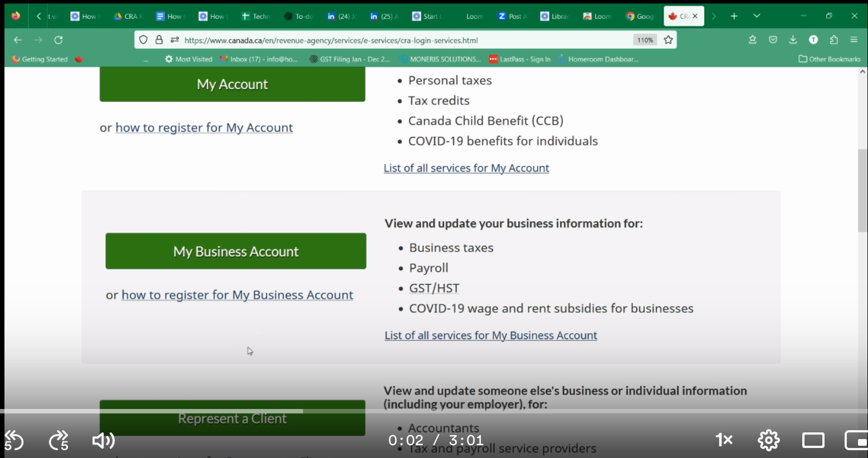The image size is (868, 458).
Task: Toggle theater mode rectangle icon
Action: 813,440
